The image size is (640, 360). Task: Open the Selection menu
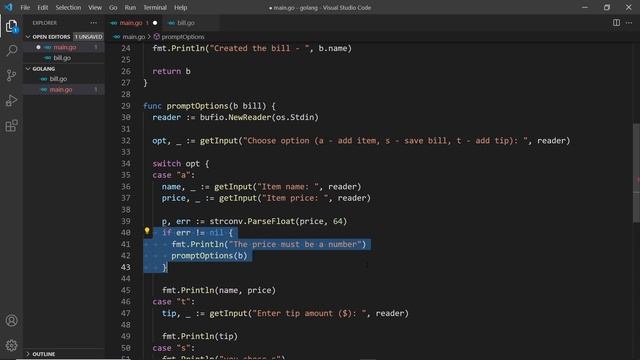point(68,7)
